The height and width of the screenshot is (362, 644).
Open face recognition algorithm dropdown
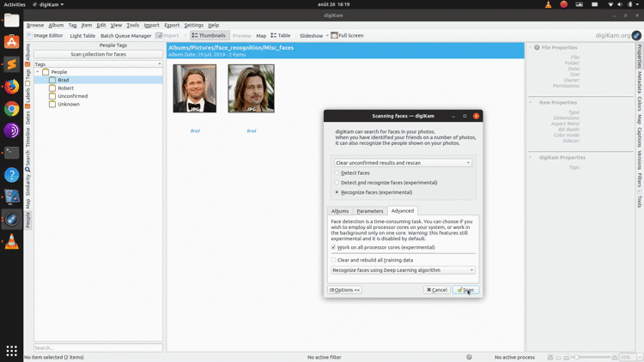[x=403, y=270]
